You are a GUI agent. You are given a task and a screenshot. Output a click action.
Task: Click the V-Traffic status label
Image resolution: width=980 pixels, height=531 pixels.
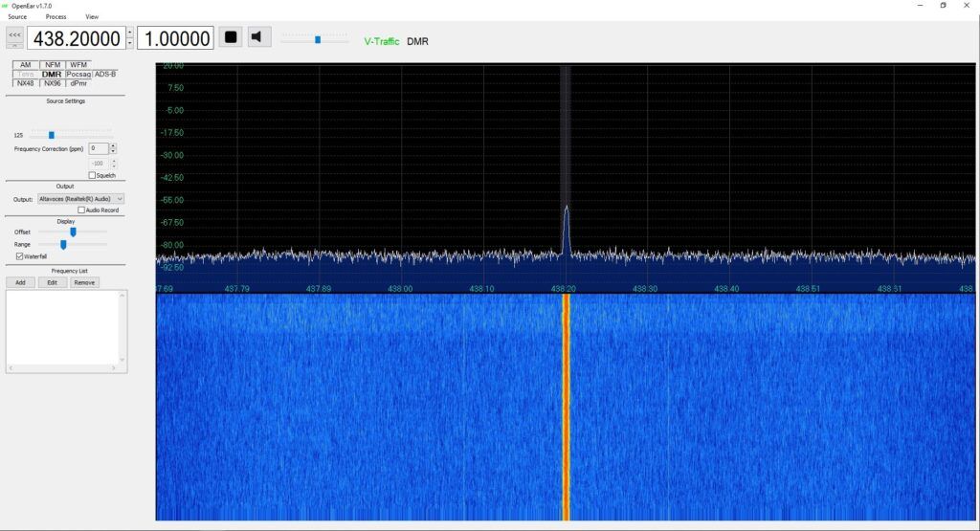(x=381, y=41)
